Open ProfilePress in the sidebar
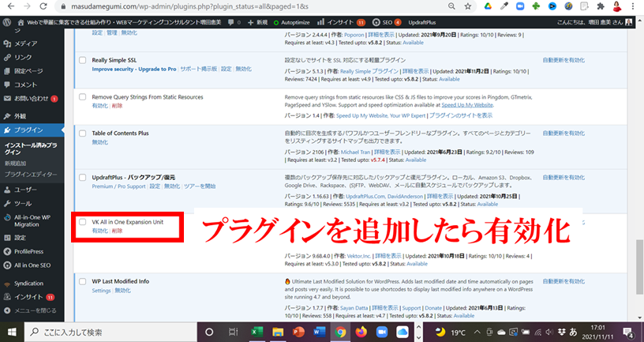644x342 pixels. (x=28, y=251)
